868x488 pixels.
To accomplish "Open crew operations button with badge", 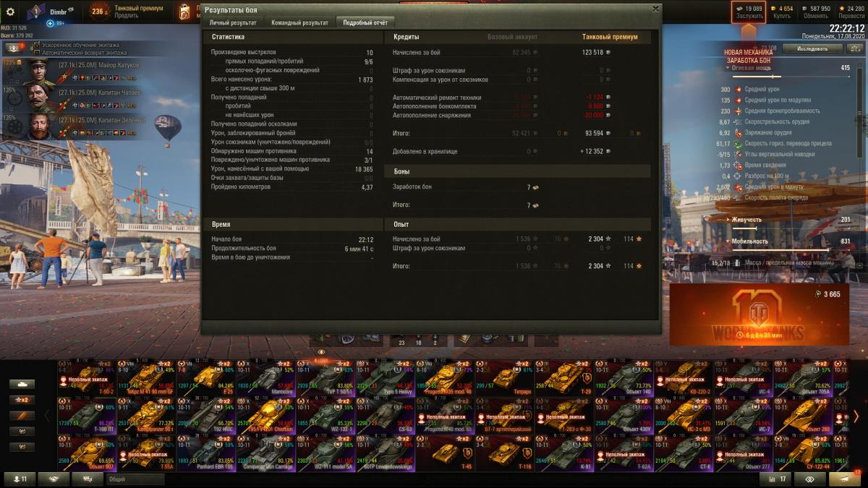I will point(13,48).
